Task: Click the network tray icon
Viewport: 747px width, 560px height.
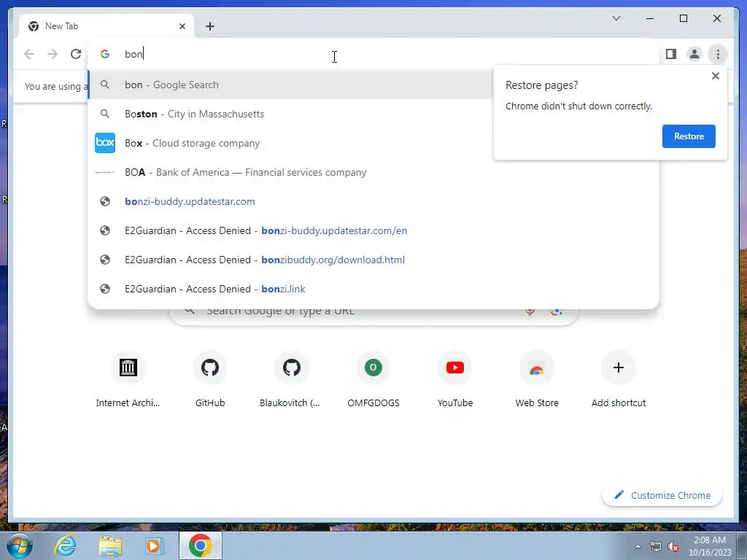Action: tap(656, 546)
